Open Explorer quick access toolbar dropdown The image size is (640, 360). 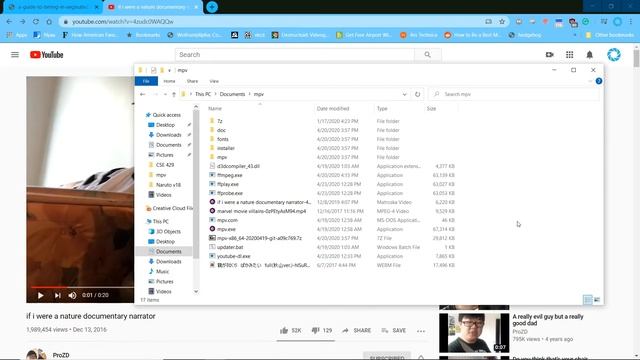(x=169, y=71)
